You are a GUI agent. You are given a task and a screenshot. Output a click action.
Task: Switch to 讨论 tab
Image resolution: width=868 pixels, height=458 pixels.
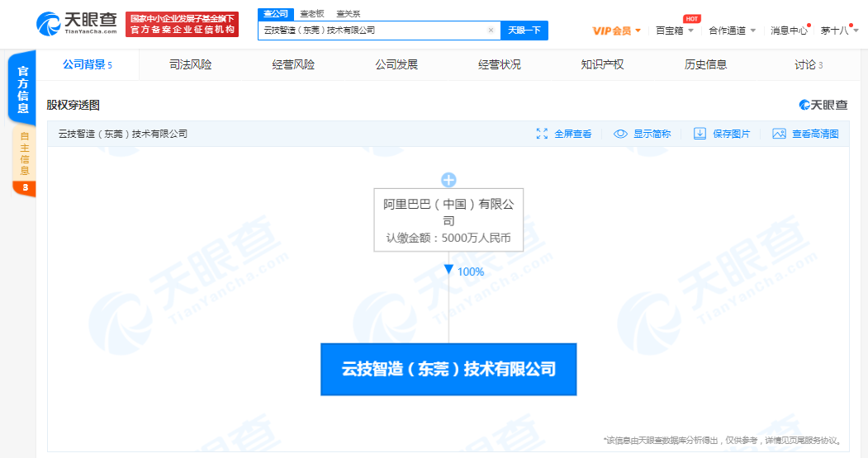tap(809, 64)
